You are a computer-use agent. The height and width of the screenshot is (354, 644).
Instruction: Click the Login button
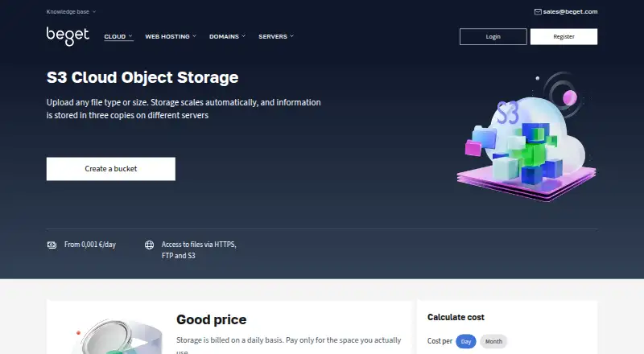tap(493, 36)
